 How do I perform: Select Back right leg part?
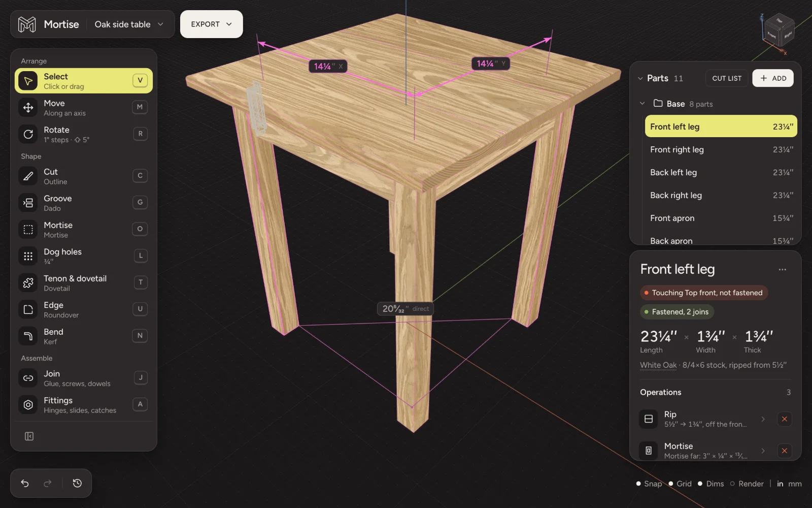(721, 195)
